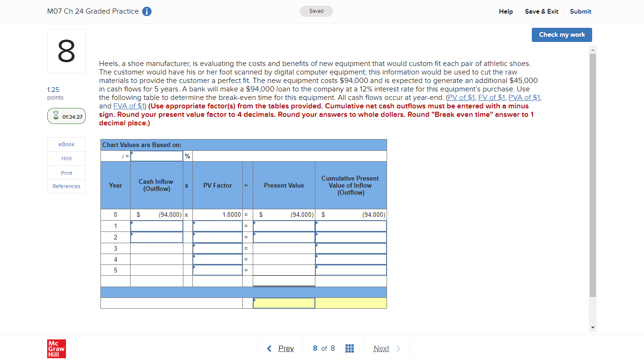Click the scrollbar down arrow
The height and width of the screenshot is (362, 644).
tap(593, 327)
